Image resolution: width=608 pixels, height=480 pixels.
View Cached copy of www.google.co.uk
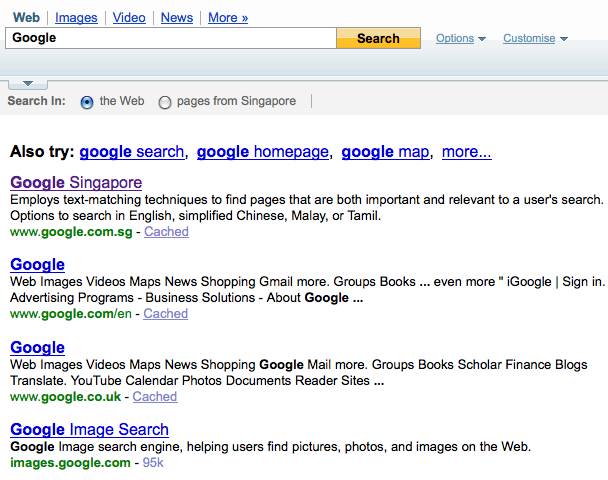pyautogui.click(x=155, y=396)
